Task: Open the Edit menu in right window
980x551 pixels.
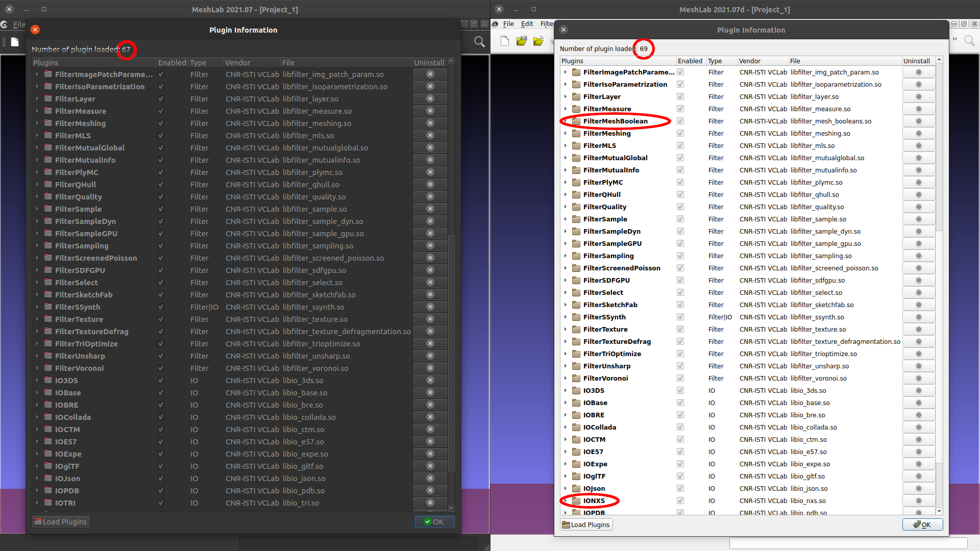Action: [x=527, y=24]
